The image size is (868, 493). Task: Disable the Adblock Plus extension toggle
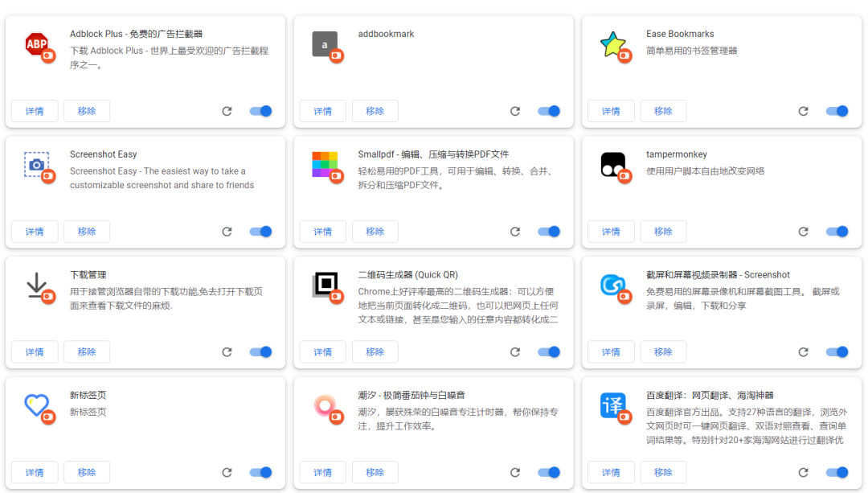[x=260, y=111]
